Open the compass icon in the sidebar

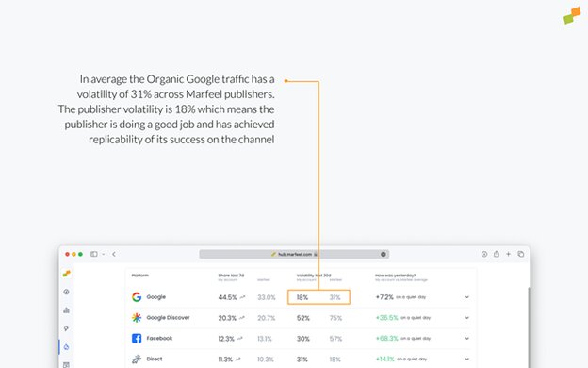pyautogui.click(x=66, y=292)
